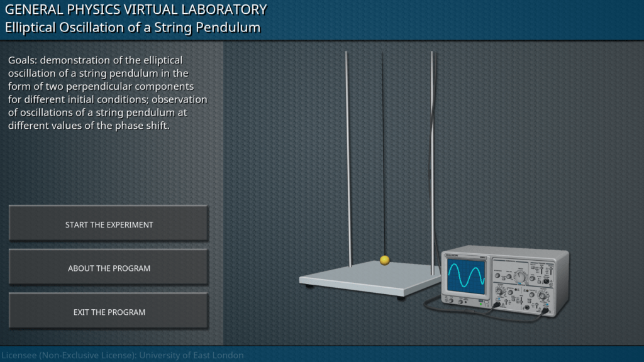Open the ABOUT THE PROGRAM screen
Image resolution: width=644 pixels, height=362 pixels.
tap(109, 268)
